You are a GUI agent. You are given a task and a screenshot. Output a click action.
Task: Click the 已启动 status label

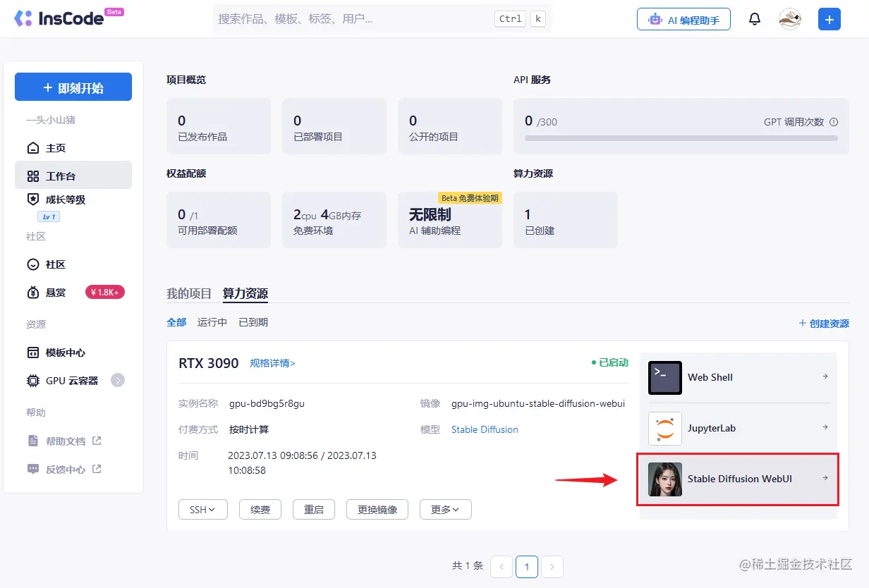[610, 362]
